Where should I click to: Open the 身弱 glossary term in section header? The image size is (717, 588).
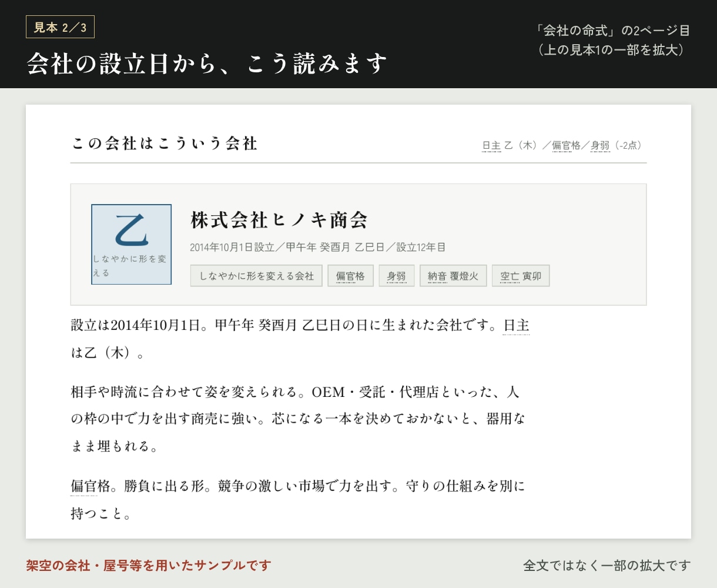coord(600,145)
